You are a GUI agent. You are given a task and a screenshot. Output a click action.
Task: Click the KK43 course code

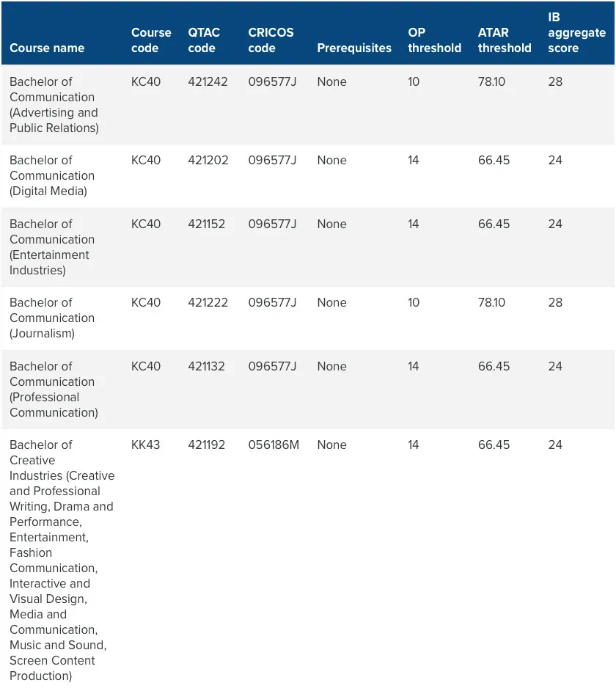click(145, 445)
